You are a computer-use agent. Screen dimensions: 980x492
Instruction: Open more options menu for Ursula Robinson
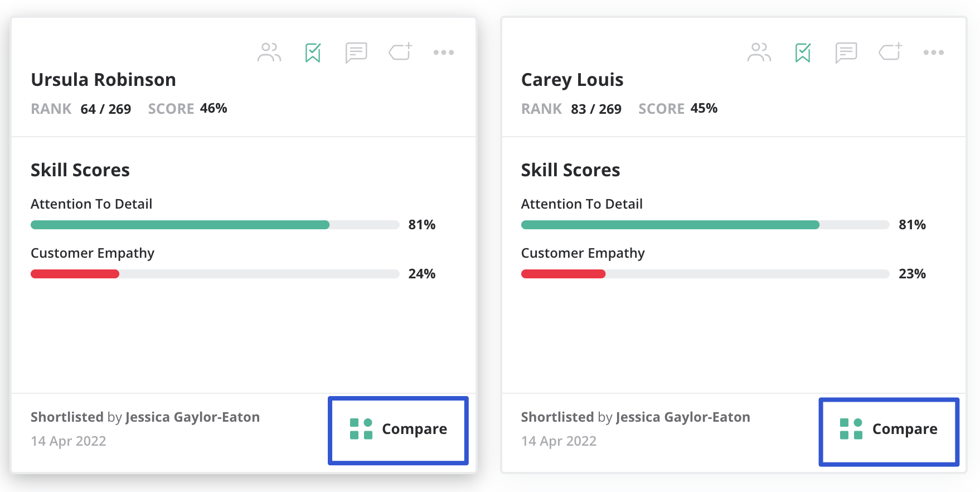(x=444, y=52)
